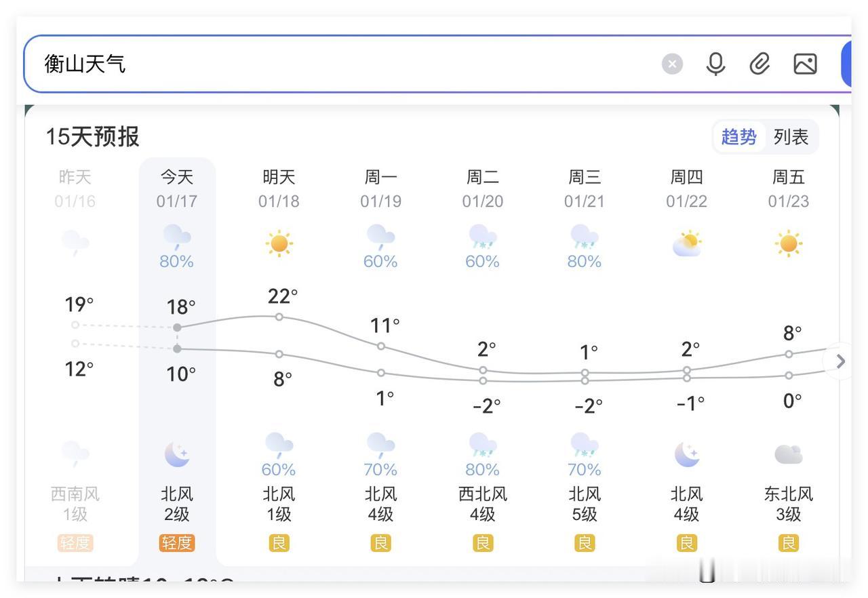This screenshot has width=868, height=598.
Task: Select the 周三 01/21 column
Action: 584,188
